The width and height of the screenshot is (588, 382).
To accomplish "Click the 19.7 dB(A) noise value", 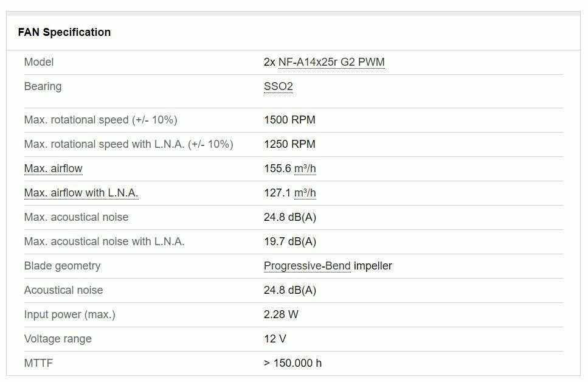I will point(290,241).
